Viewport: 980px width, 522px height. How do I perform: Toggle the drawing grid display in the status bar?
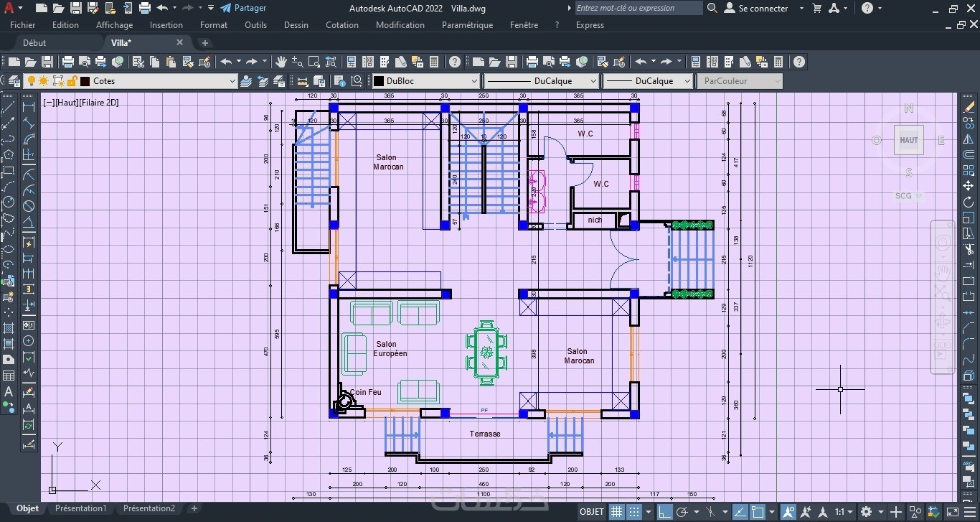click(616, 512)
